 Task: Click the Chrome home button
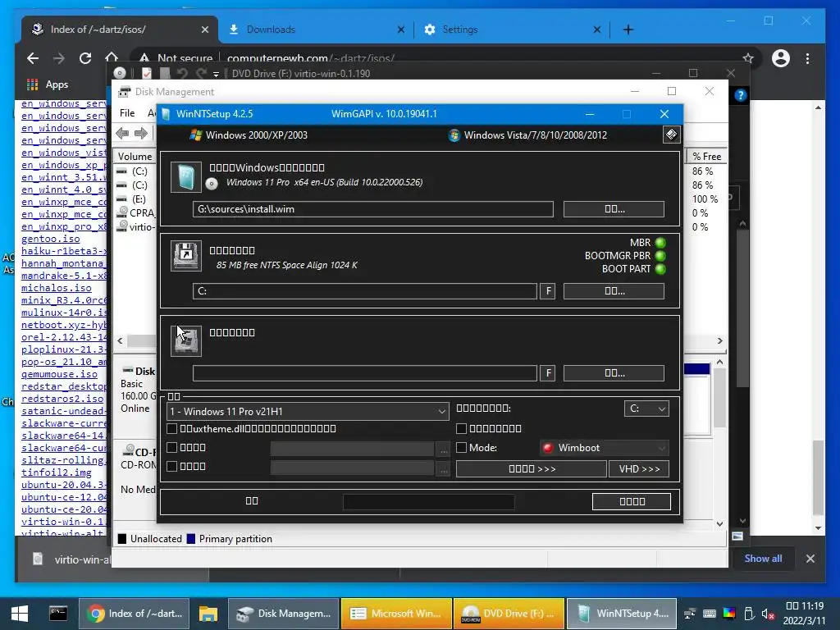coord(112,57)
